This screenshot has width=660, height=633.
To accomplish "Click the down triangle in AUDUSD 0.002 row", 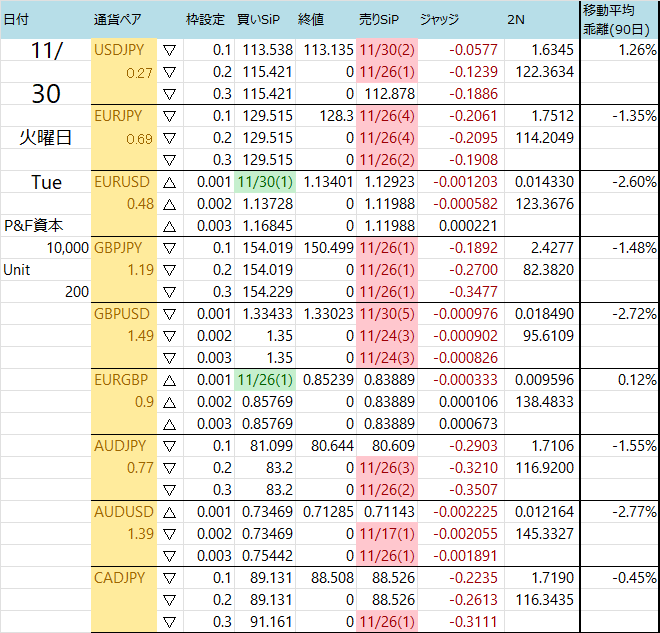I will 169,535.
